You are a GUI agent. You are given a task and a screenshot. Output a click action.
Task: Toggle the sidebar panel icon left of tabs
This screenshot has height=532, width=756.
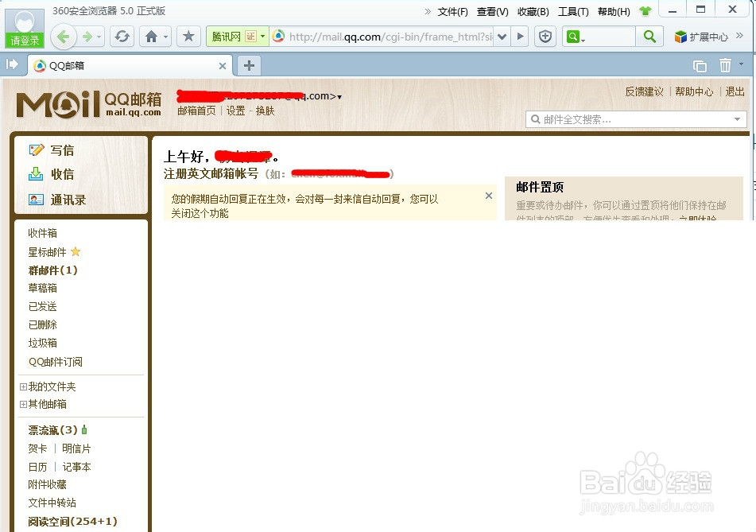pyautogui.click(x=12, y=64)
